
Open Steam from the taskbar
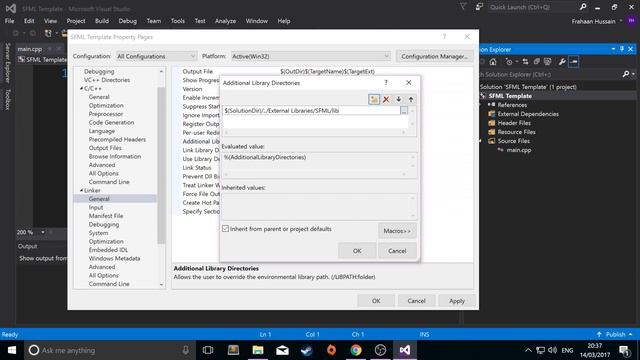tap(307, 350)
